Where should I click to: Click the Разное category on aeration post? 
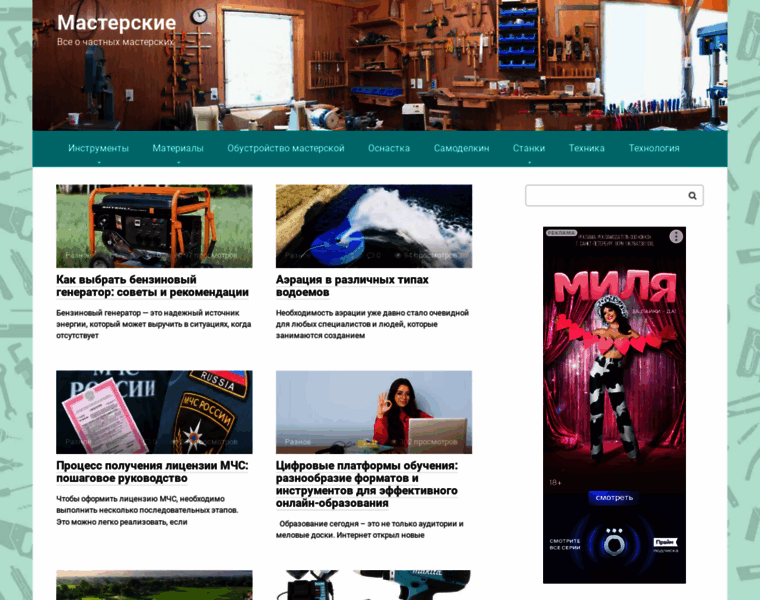pos(298,255)
